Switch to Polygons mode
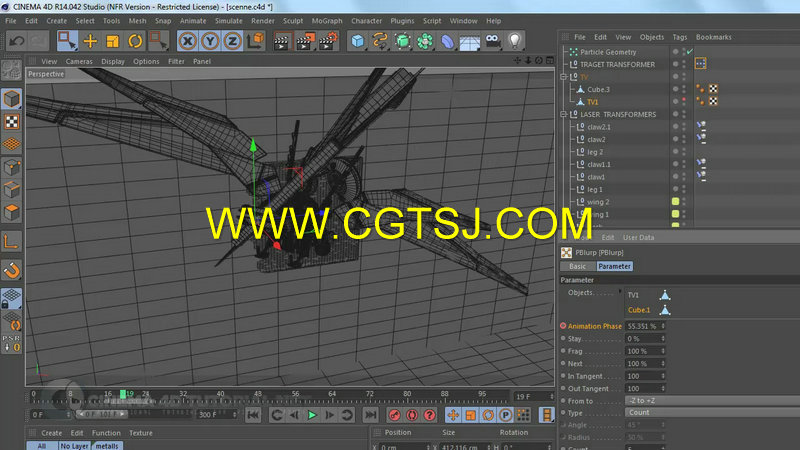Viewport: 800px width, 450px height. tap(11, 212)
